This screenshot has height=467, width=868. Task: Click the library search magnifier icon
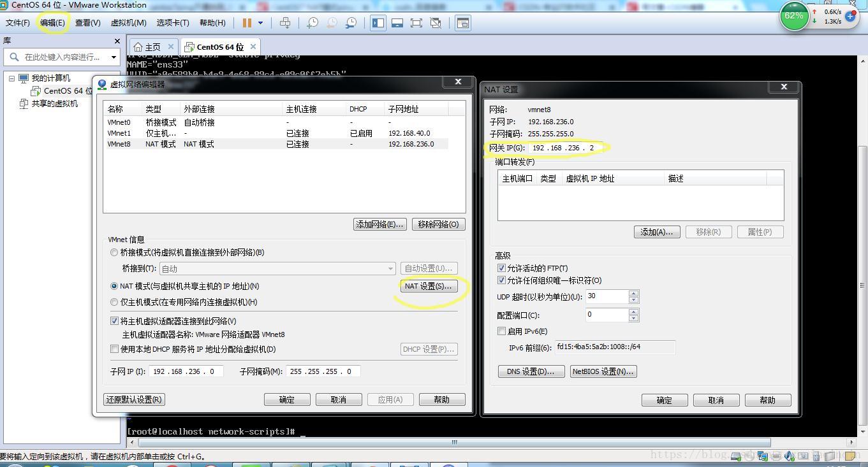click(x=14, y=57)
